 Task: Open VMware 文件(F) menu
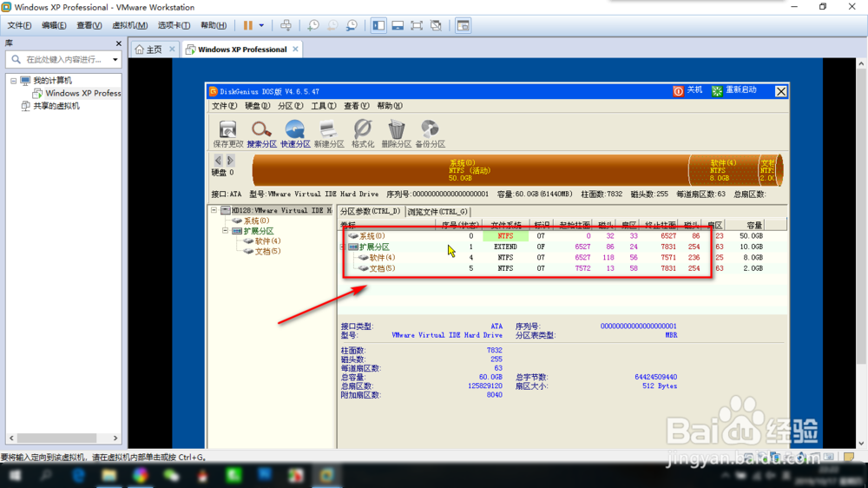click(x=19, y=25)
